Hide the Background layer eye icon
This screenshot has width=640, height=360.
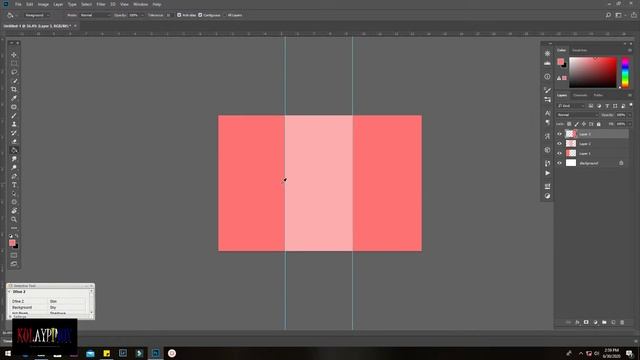tap(560, 163)
